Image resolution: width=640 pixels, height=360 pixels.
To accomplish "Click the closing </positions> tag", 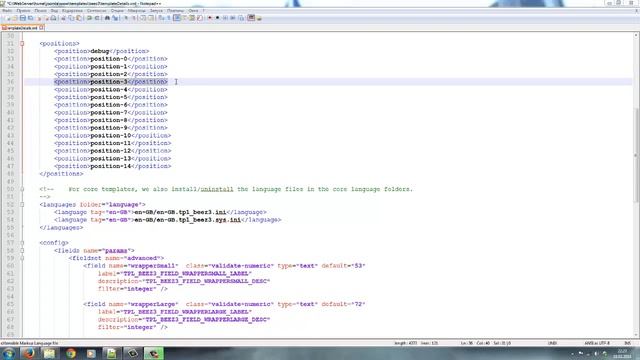I will click(x=61, y=174).
